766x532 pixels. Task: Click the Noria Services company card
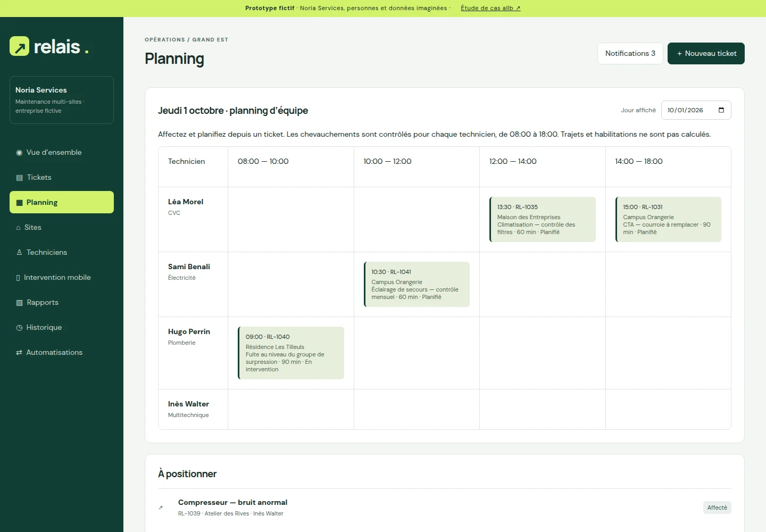coord(62,100)
